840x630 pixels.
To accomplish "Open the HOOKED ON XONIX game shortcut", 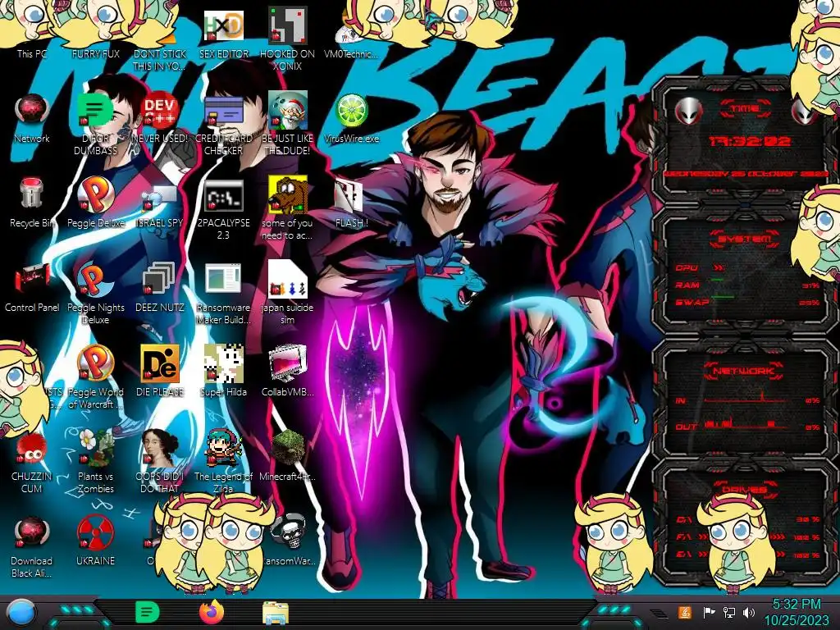I will (x=287, y=25).
